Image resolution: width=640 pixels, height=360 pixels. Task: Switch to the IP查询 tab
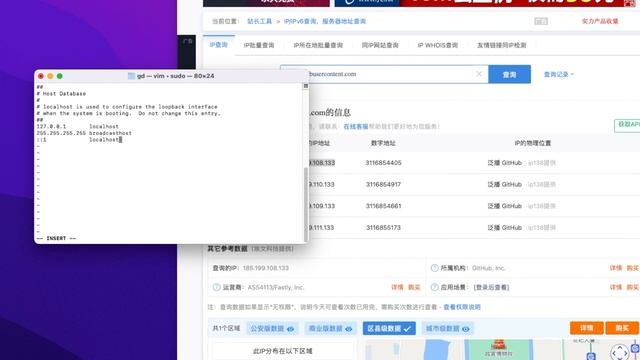[218, 45]
